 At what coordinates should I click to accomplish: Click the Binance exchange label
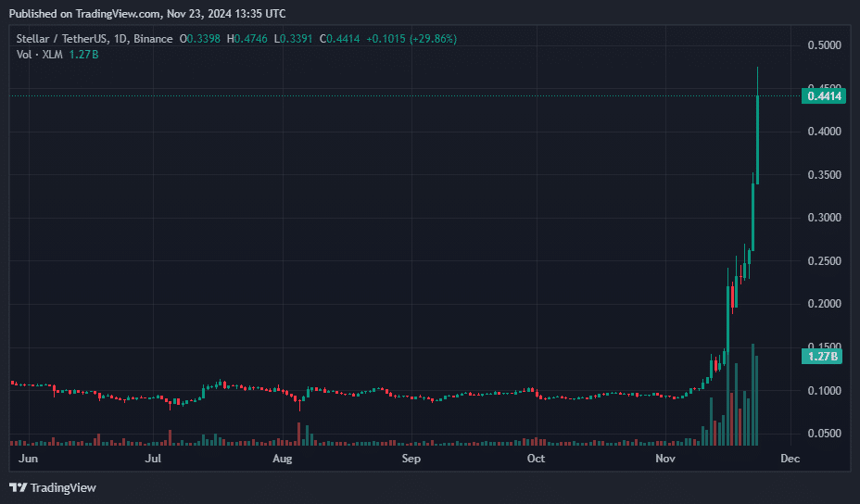point(154,39)
